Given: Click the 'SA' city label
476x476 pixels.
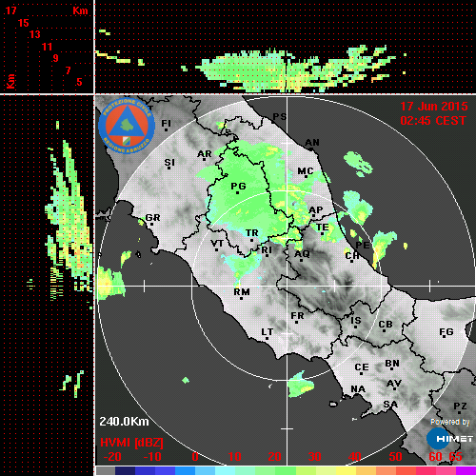Looking at the screenshot, I should coord(390,405).
